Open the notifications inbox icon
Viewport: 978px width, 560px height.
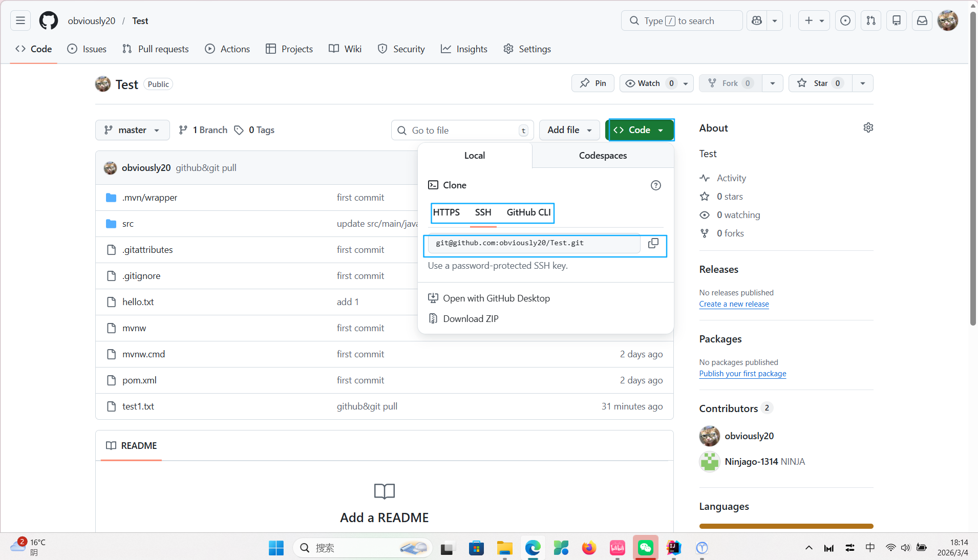tap(922, 20)
